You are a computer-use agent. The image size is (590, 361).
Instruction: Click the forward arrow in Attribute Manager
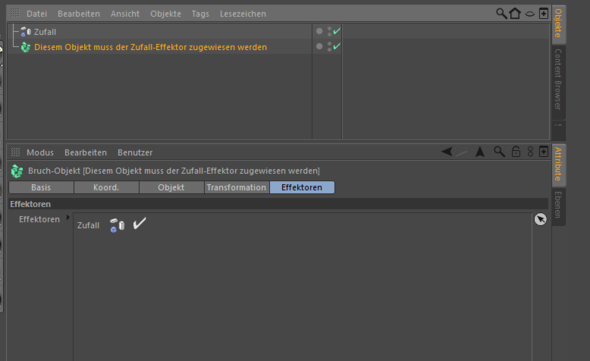[x=461, y=152]
